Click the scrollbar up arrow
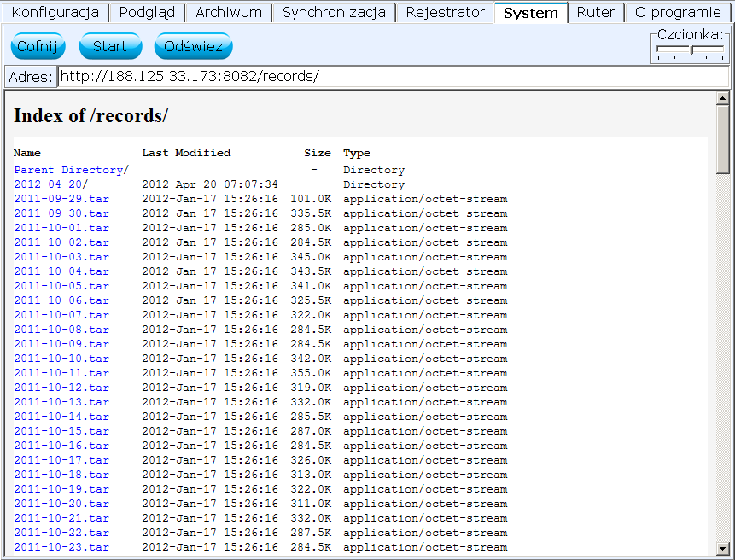This screenshot has height=560, width=735. [x=722, y=98]
